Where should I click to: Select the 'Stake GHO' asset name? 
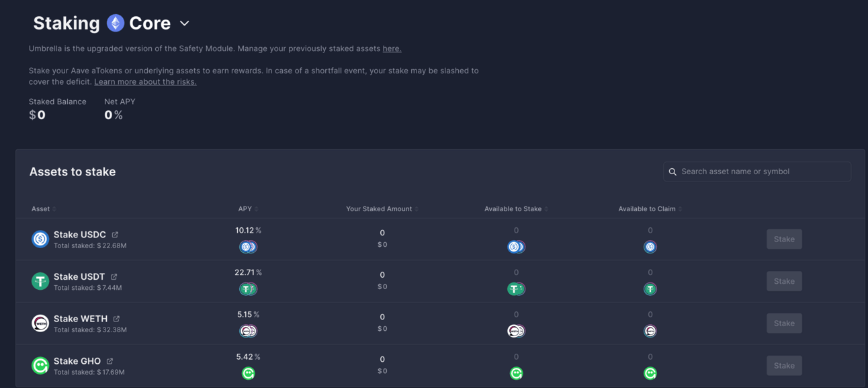(x=77, y=361)
